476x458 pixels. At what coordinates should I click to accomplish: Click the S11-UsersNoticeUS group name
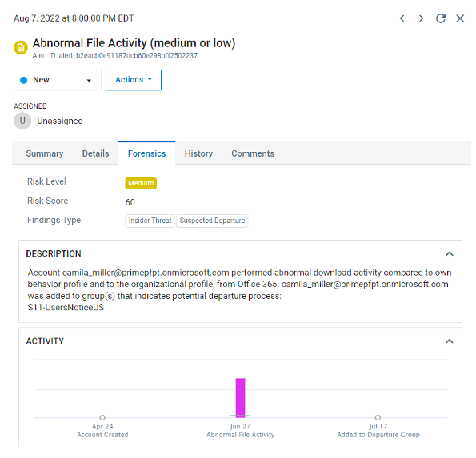[x=66, y=308]
